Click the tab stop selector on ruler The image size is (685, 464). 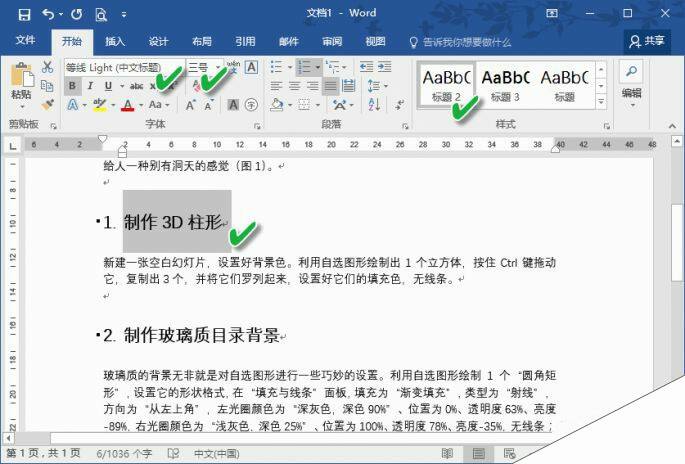point(13,145)
